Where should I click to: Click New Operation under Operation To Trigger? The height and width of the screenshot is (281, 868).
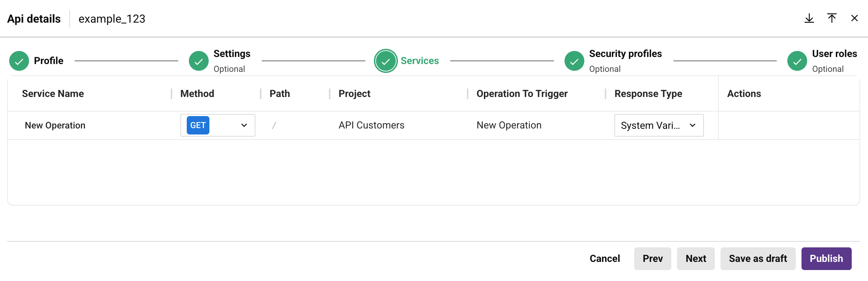509,125
